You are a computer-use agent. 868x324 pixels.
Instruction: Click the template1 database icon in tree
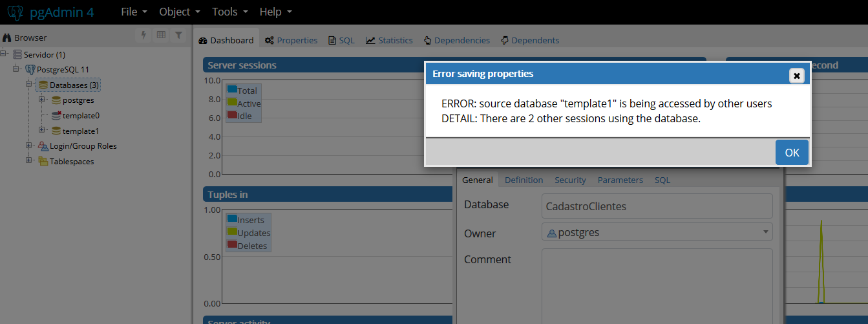56,131
